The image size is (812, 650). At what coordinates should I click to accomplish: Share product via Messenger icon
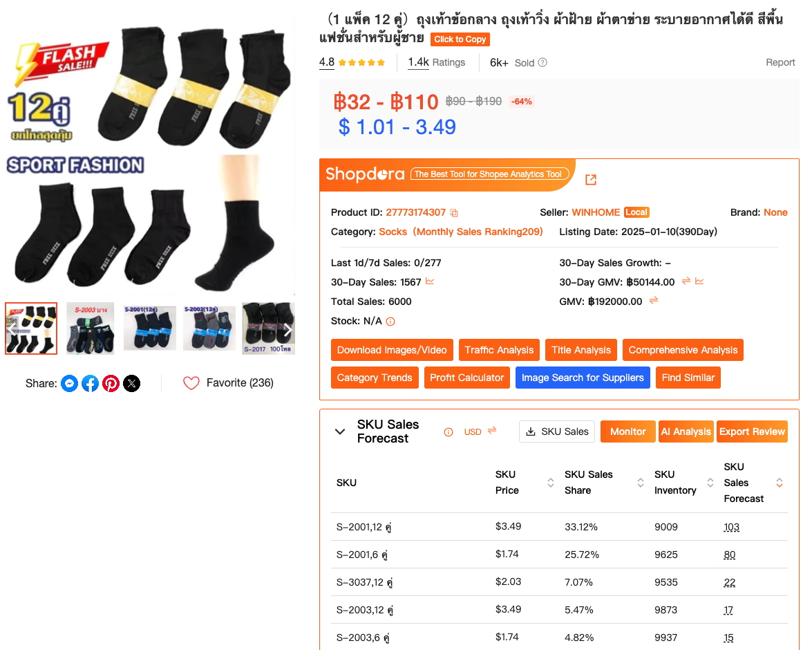click(x=69, y=384)
